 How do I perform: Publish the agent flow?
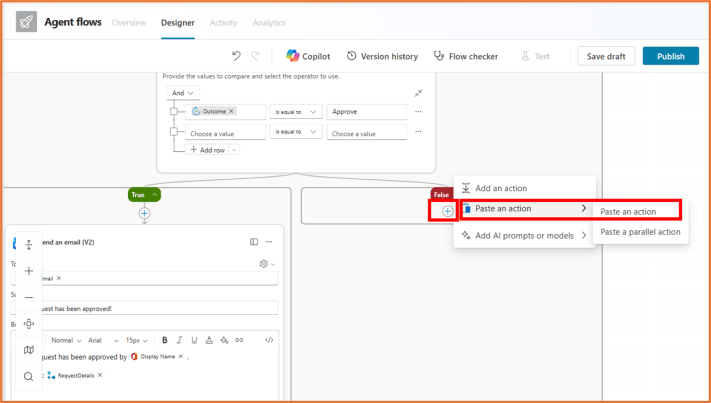pos(671,56)
